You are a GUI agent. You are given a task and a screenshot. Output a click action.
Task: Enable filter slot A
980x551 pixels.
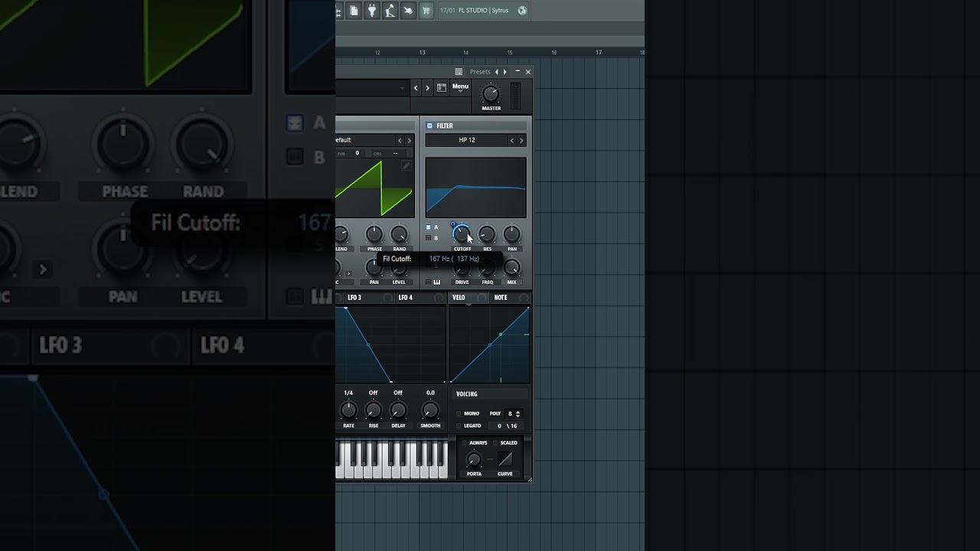pos(429,227)
